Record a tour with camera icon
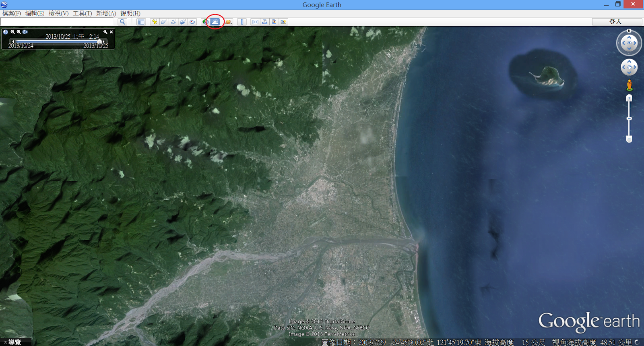644x346 pixels. 192,22
